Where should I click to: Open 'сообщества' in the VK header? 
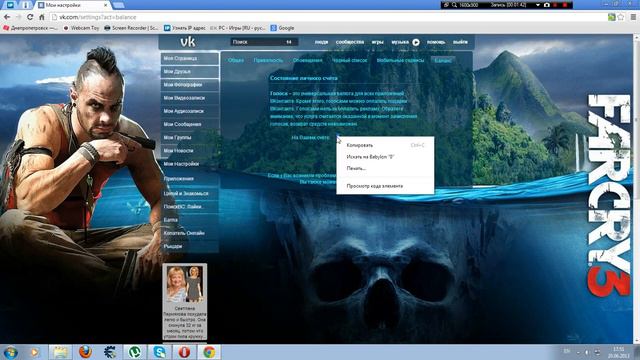(x=350, y=42)
